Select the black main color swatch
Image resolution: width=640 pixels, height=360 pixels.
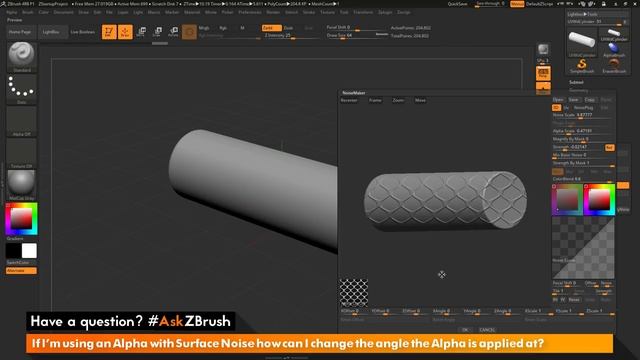pyautogui.click(x=13, y=251)
